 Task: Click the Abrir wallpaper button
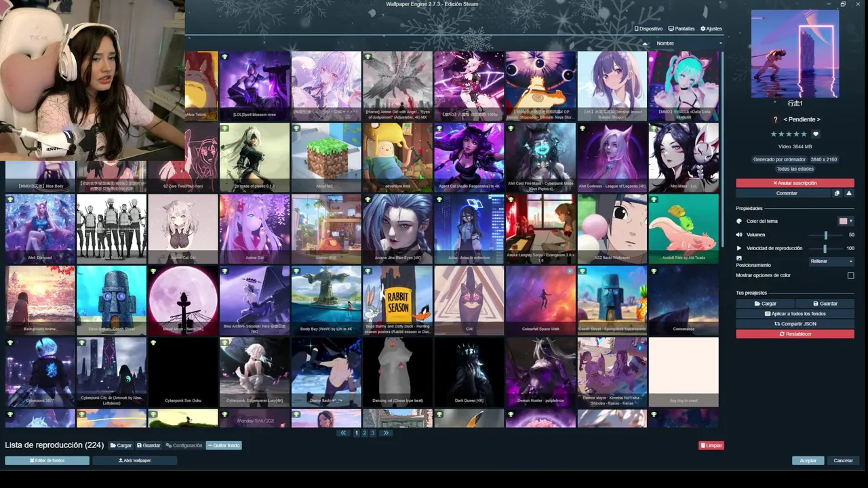pyautogui.click(x=134, y=460)
